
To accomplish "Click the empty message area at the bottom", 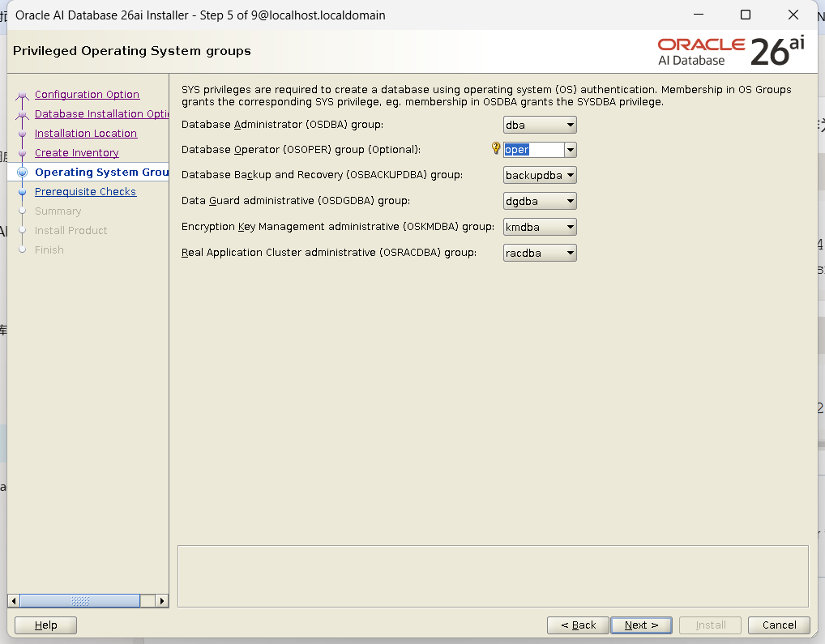I will click(x=493, y=576).
